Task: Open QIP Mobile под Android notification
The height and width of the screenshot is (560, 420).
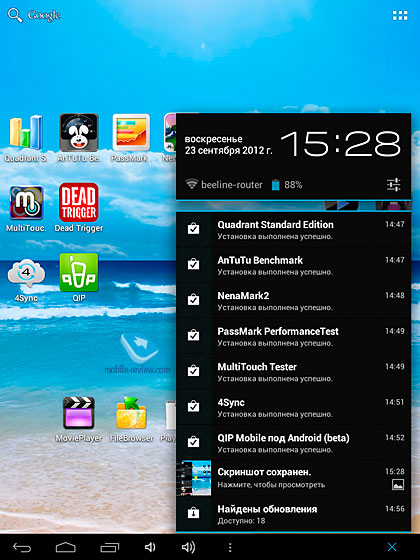Action: click(x=293, y=442)
